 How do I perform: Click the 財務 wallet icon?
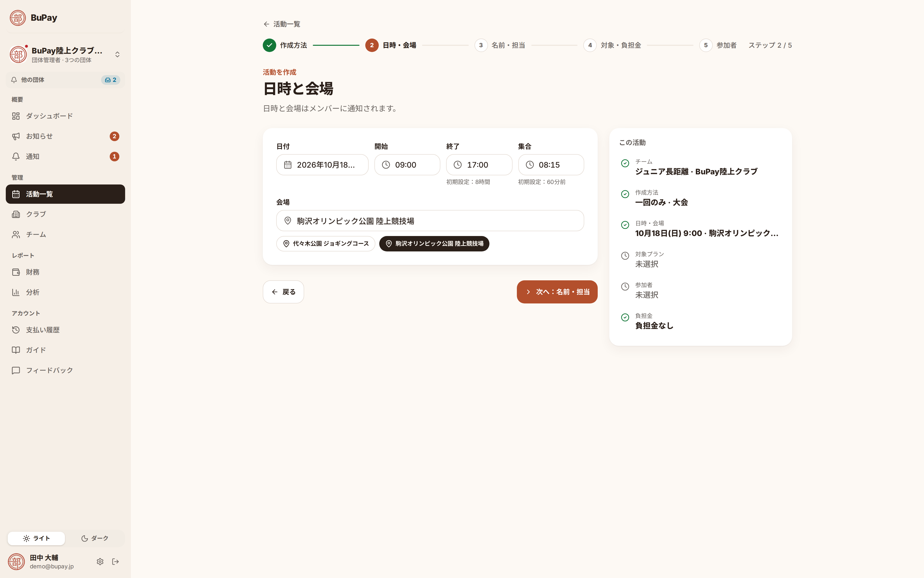16,272
